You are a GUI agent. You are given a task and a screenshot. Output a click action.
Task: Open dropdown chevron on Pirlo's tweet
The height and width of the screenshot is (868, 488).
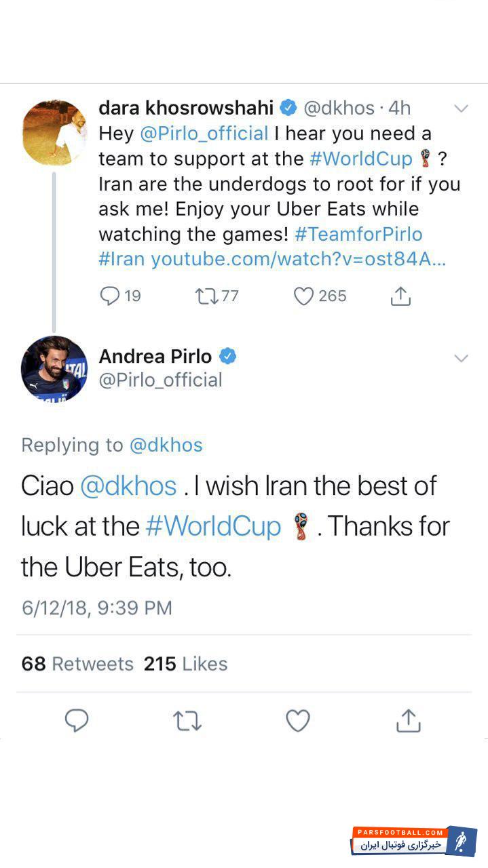click(x=461, y=358)
